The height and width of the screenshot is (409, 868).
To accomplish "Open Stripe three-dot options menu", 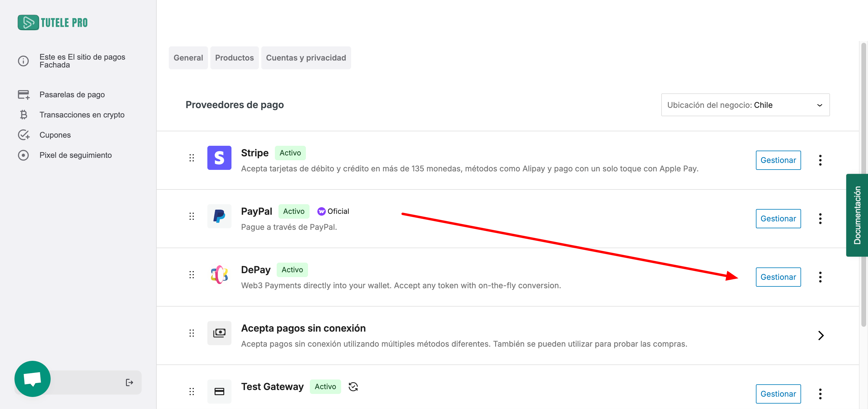I will tap(820, 160).
